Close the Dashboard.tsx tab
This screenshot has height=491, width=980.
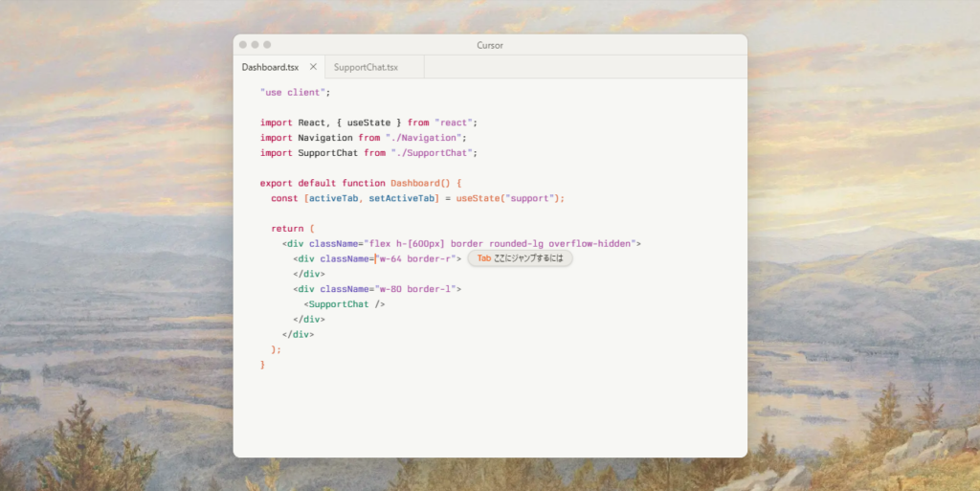(313, 67)
